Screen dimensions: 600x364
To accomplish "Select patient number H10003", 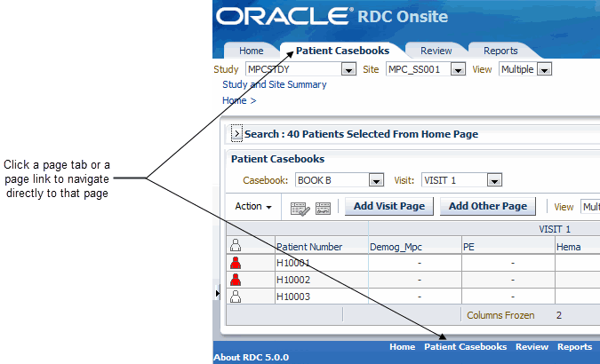I will (293, 297).
